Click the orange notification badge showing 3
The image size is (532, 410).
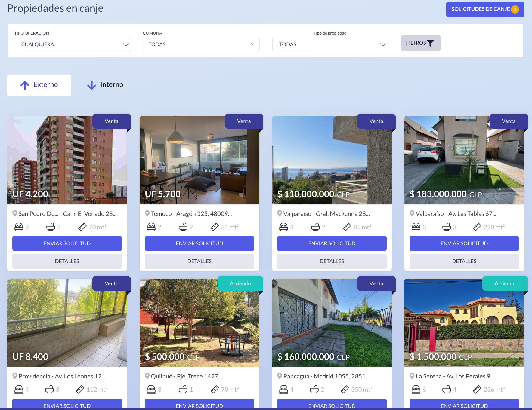pos(515,9)
